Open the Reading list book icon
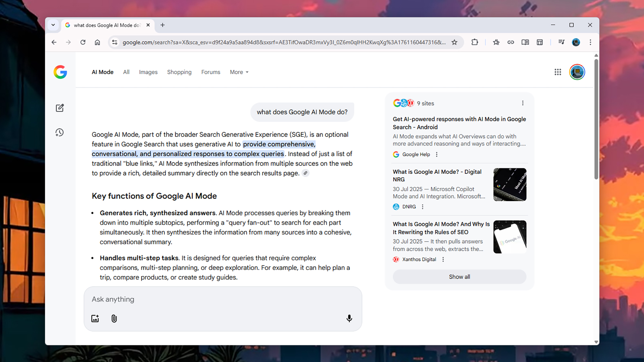 [x=525, y=42]
